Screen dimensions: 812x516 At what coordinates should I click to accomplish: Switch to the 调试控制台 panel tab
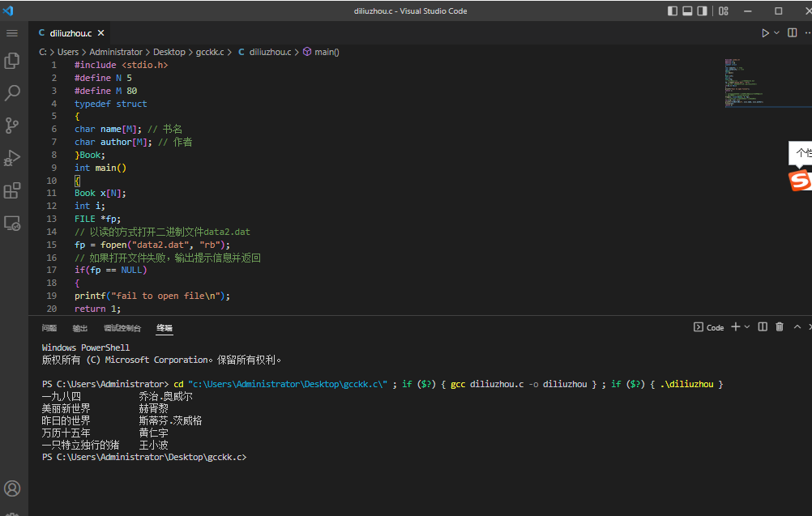[x=122, y=328]
